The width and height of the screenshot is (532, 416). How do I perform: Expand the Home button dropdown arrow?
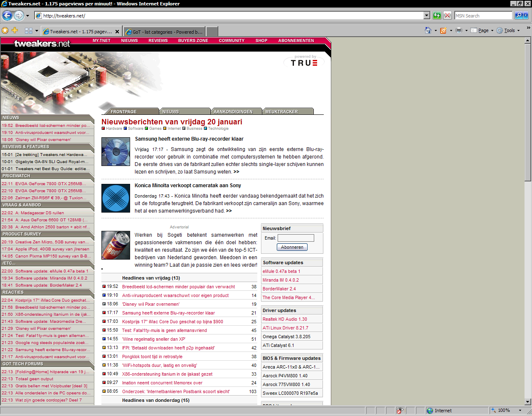pyautogui.click(x=436, y=30)
